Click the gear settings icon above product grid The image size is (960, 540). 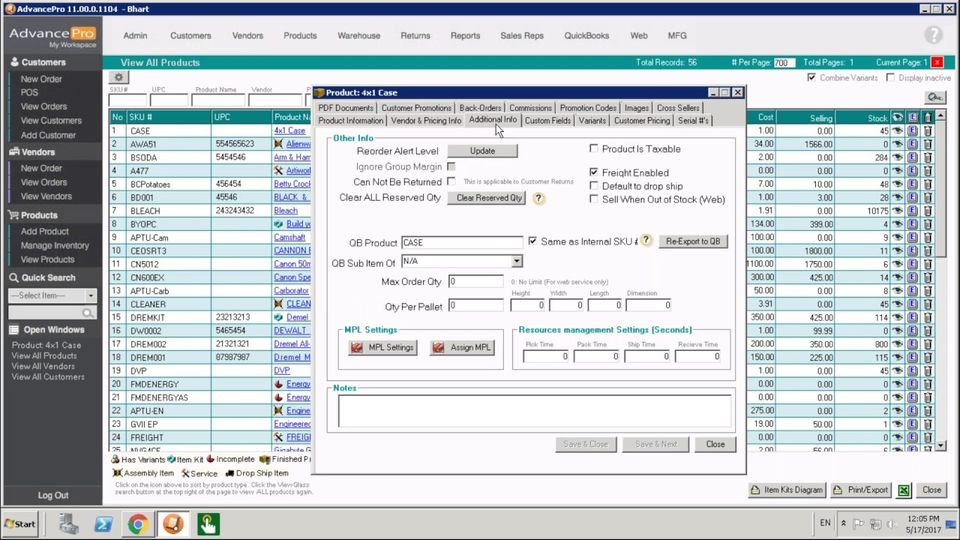pyautogui.click(x=118, y=77)
